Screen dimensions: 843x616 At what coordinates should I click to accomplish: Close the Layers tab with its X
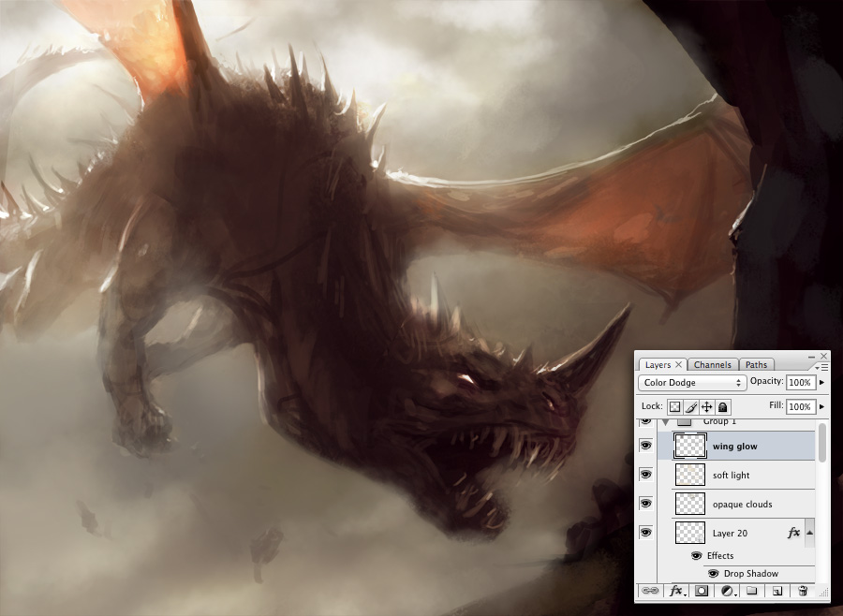click(678, 364)
